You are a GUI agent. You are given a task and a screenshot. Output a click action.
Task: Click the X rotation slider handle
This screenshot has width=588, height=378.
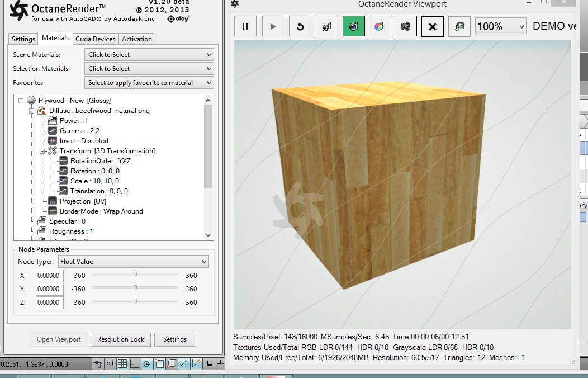point(135,275)
